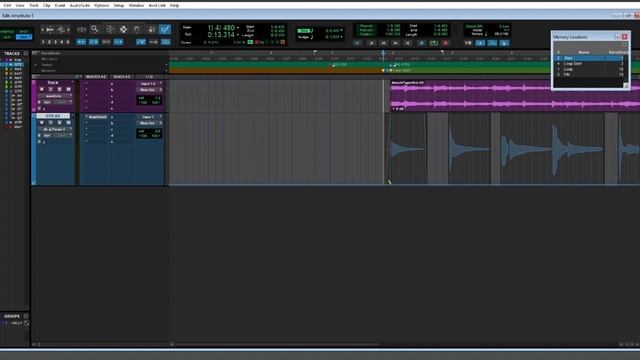
Task: Open the Clip menu
Action: click(47, 5)
